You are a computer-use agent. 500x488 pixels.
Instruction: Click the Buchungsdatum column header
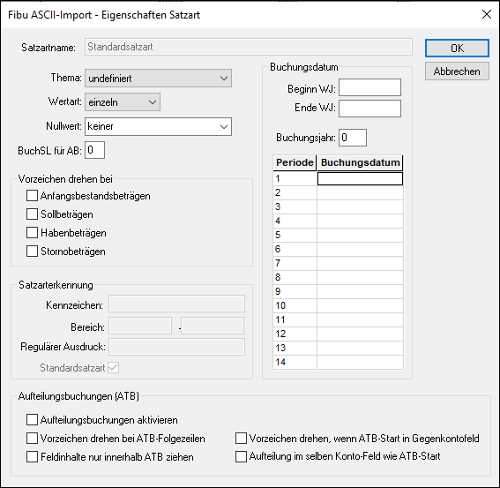[x=360, y=163]
